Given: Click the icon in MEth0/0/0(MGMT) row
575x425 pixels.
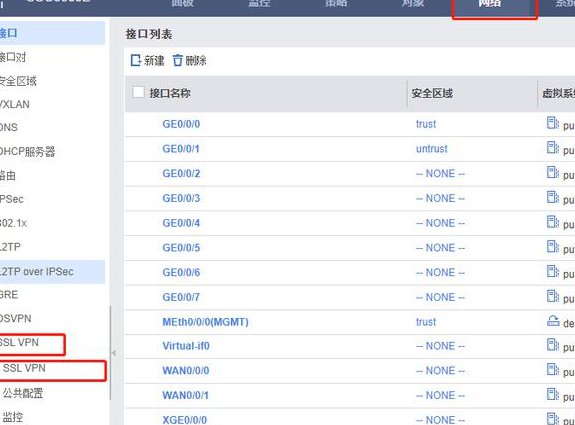Looking at the screenshot, I should pos(553,321).
